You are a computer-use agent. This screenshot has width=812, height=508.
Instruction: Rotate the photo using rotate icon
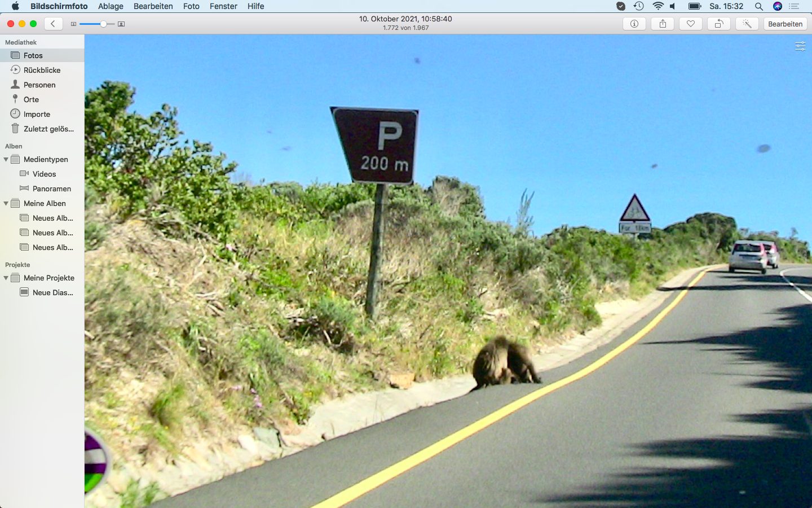coord(719,24)
